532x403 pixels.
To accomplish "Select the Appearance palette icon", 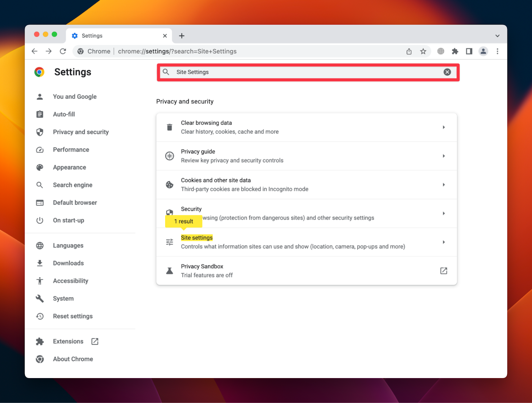I will tap(40, 167).
